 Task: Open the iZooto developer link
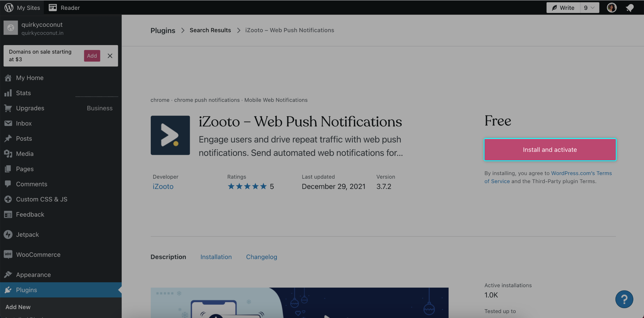pyautogui.click(x=163, y=186)
